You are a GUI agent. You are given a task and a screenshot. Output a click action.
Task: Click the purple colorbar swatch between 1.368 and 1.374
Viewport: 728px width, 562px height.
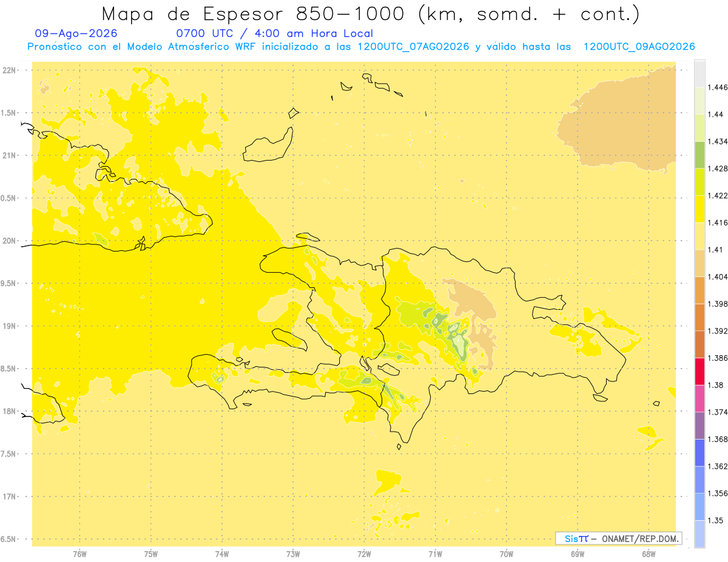pos(699,426)
